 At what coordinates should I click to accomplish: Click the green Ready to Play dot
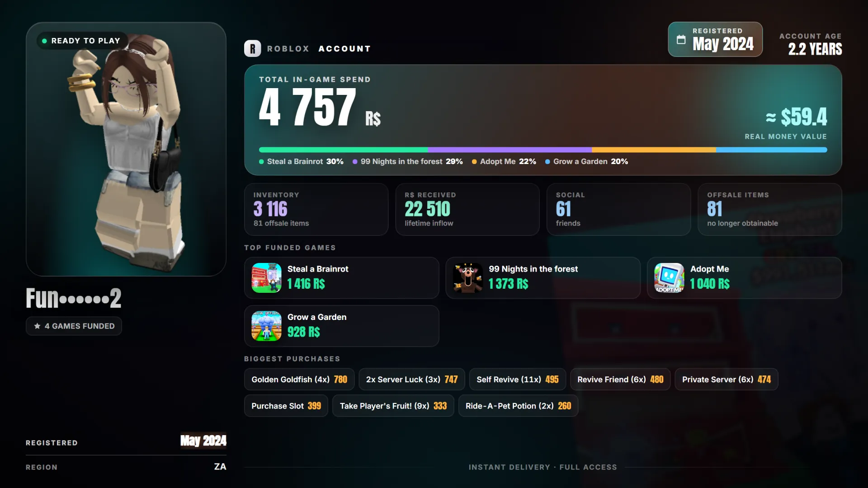point(44,41)
